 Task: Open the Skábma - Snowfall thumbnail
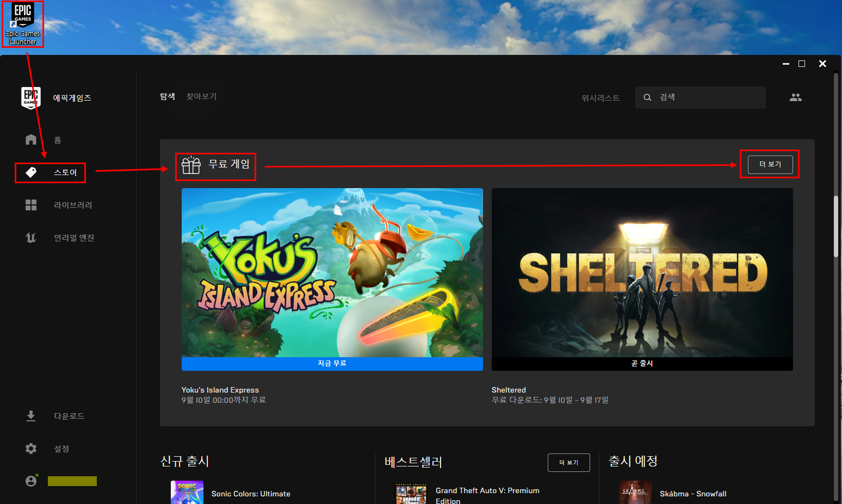(635, 493)
